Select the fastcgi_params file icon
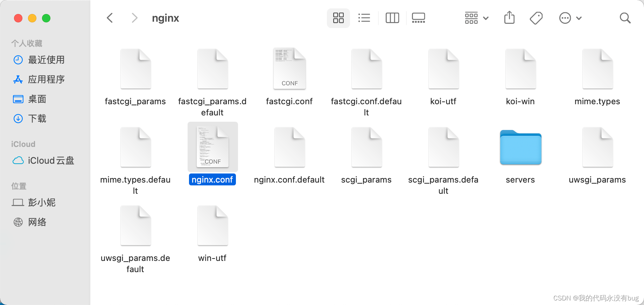This screenshot has height=305, width=644. point(136,69)
